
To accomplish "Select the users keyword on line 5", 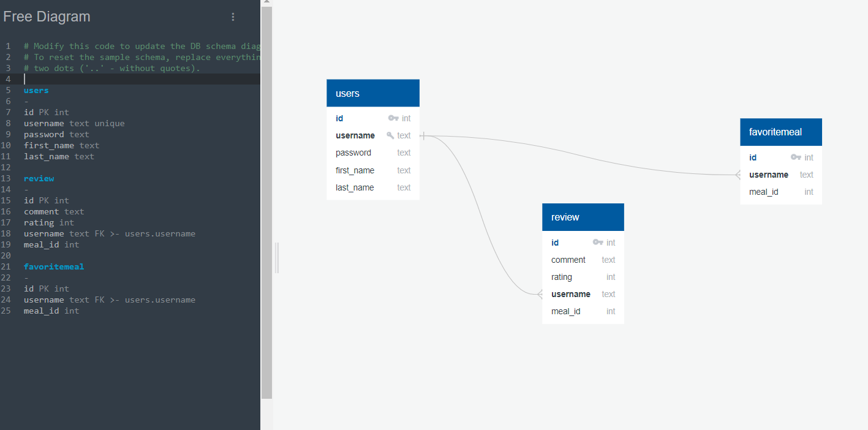I will [35, 89].
